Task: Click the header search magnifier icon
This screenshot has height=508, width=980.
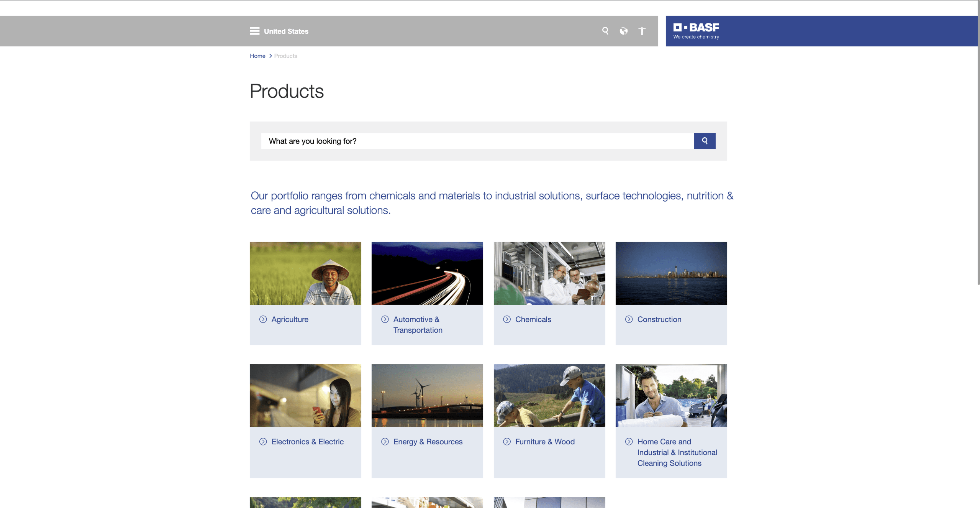Action: pyautogui.click(x=605, y=31)
